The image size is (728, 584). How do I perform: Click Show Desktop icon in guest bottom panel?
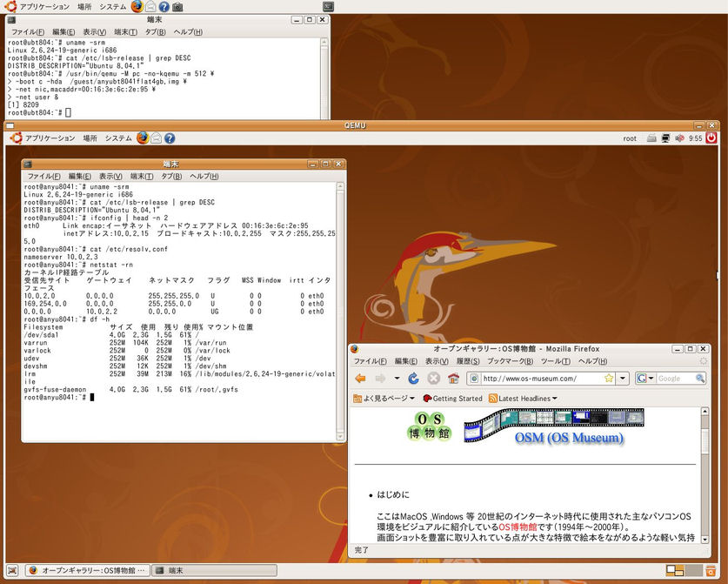13,570
